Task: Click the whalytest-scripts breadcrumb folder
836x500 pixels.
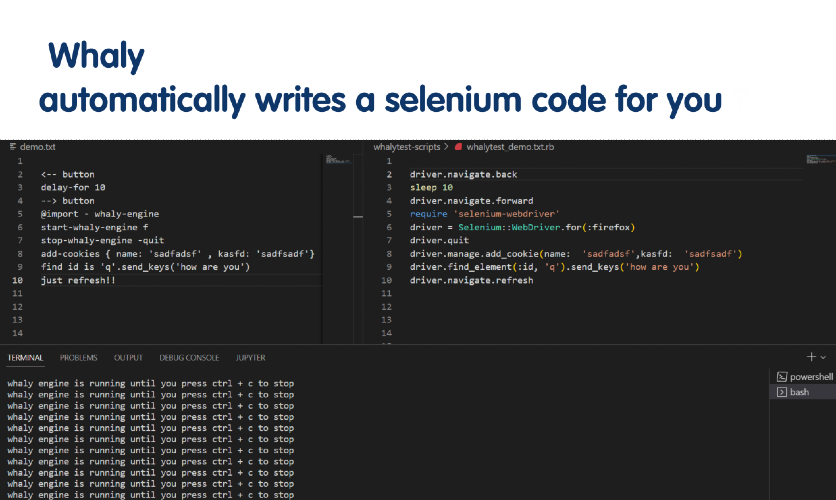Action: pyautogui.click(x=407, y=147)
